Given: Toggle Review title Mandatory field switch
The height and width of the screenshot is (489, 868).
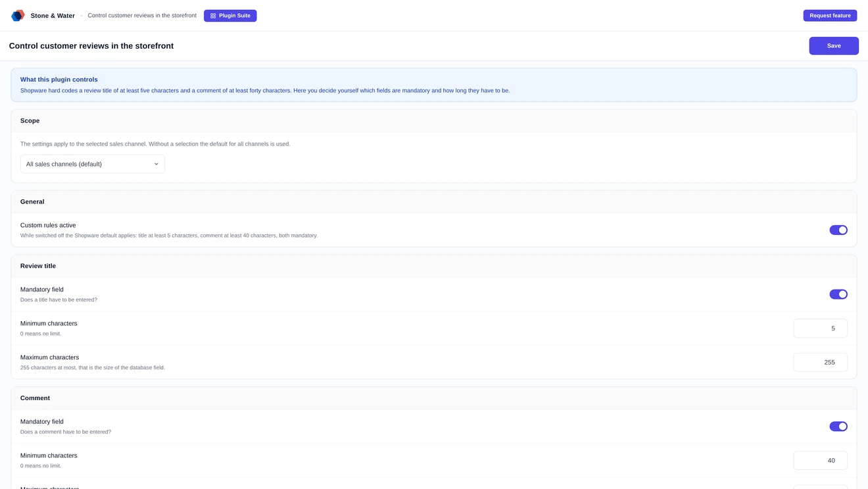Looking at the screenshot, I should tap(838, 294).
